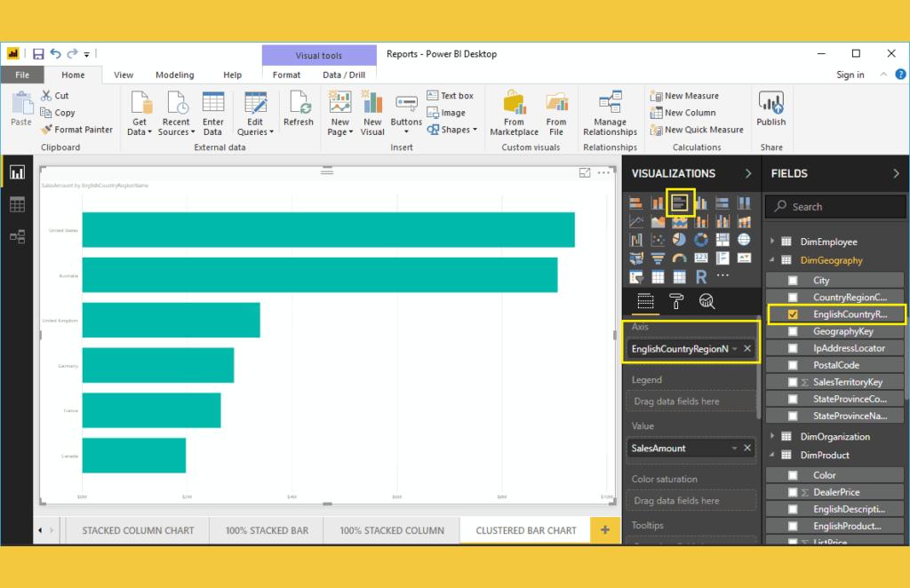Select the Pie chart visualization icon
This screenshot has width=910, height=588.
point(680,241)
